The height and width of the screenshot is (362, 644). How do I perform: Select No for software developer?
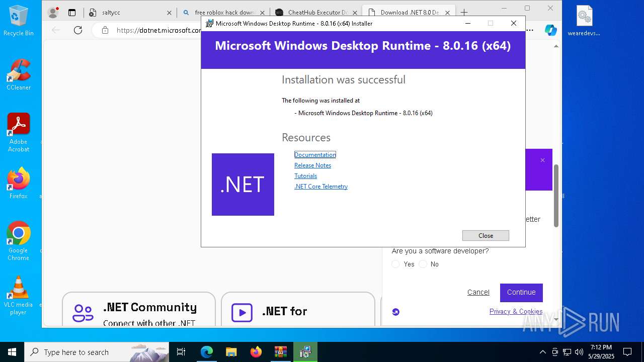[x=423, y=264]
